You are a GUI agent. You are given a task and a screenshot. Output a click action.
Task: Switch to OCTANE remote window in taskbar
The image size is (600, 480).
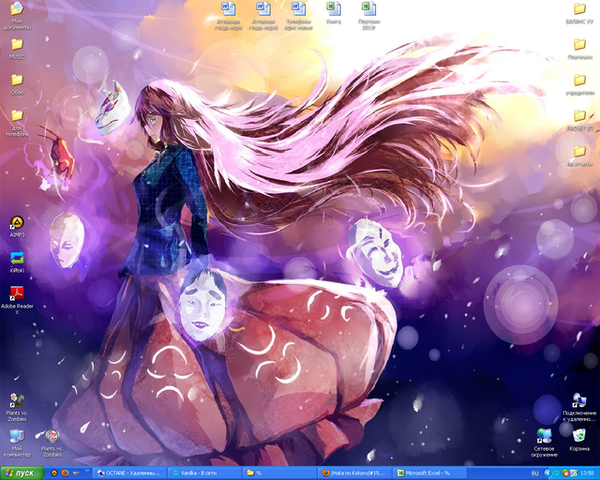coord(130,472)
